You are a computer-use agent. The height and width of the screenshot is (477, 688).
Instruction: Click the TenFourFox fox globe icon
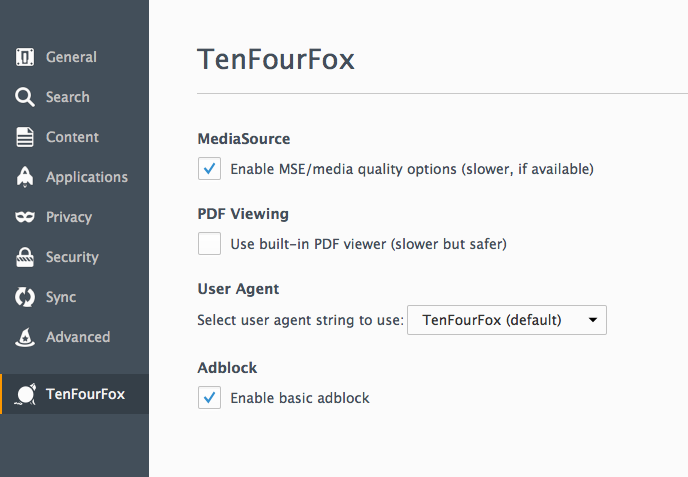(25, 394)
